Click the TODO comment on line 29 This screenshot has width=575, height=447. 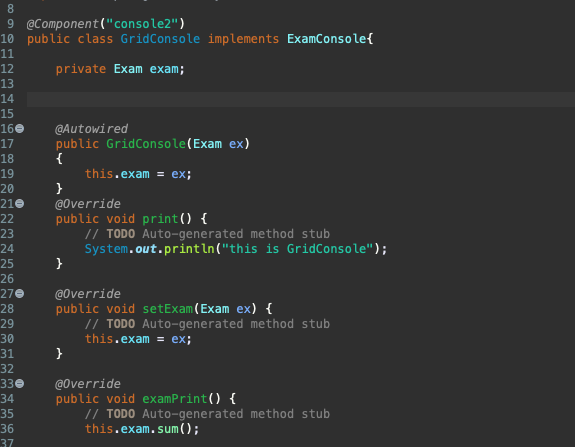[207, 324]
